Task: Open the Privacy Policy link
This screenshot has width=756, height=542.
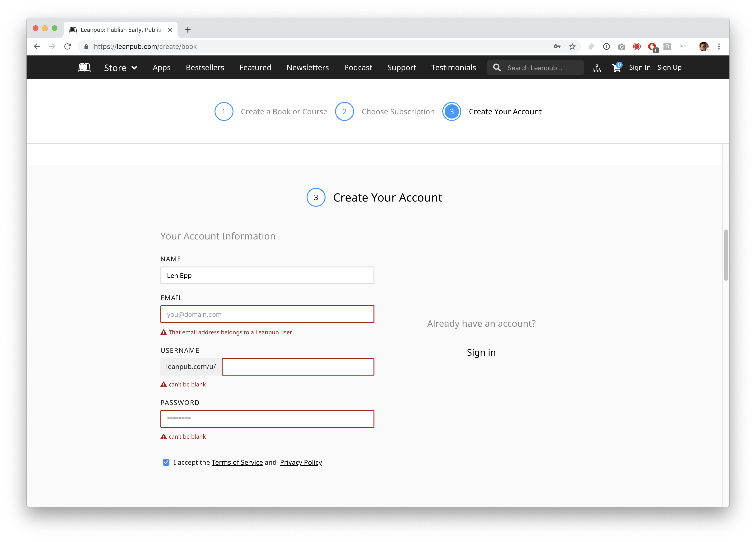Action: coord(301,462)
